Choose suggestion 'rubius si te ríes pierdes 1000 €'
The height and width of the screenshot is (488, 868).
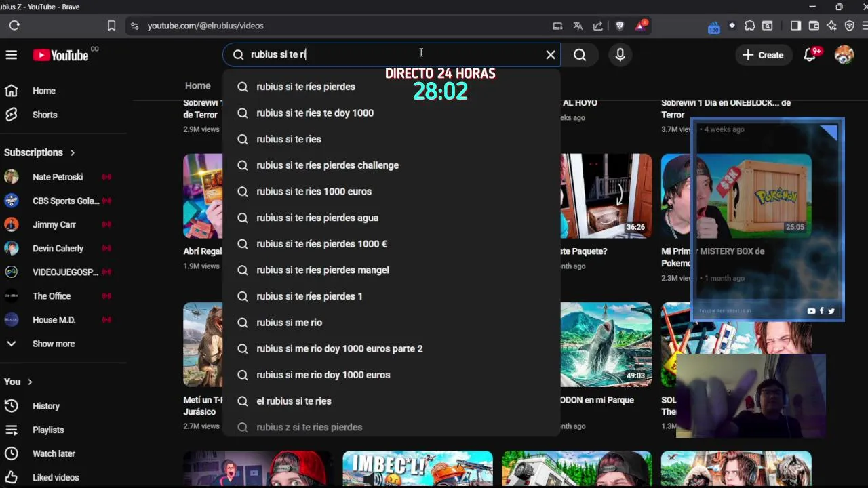click(391, 244)
